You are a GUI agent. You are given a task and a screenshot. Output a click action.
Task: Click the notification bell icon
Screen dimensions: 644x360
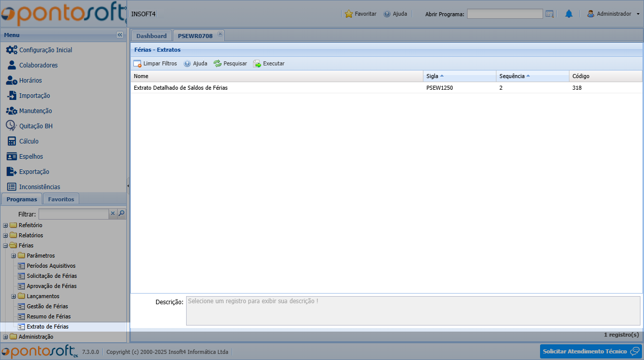pyautogui.click(x=568, y=14)
